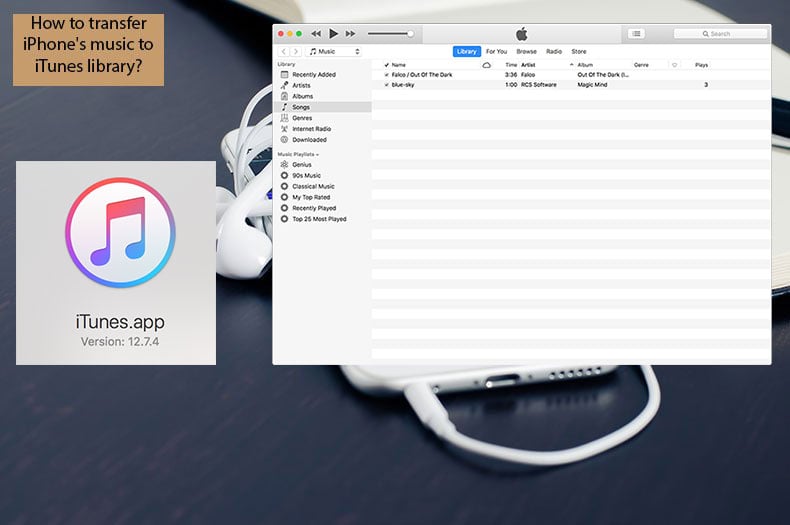
Task: Click the heart (Love) column header
Action: (x=674, y=65)
